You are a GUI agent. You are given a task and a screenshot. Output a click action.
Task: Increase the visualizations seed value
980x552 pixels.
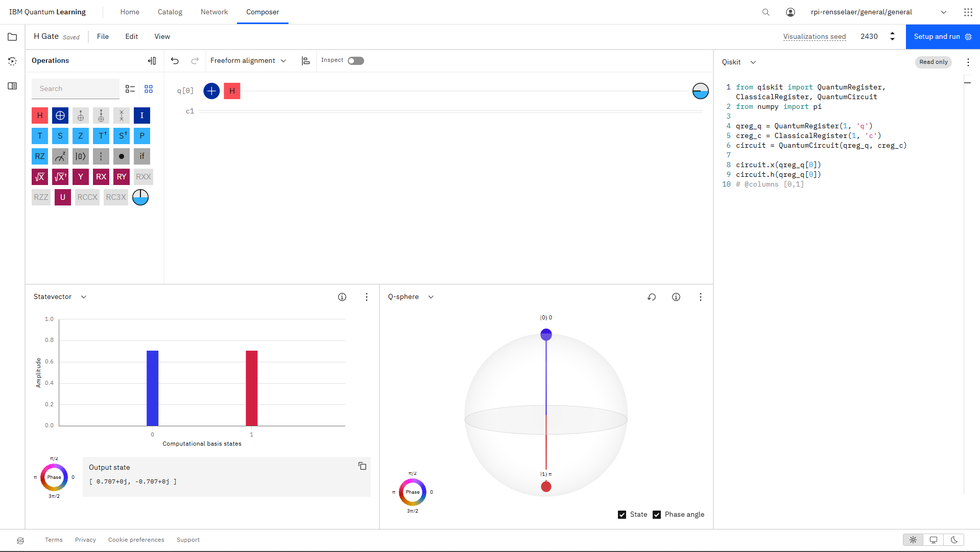[x=892, y=33]
